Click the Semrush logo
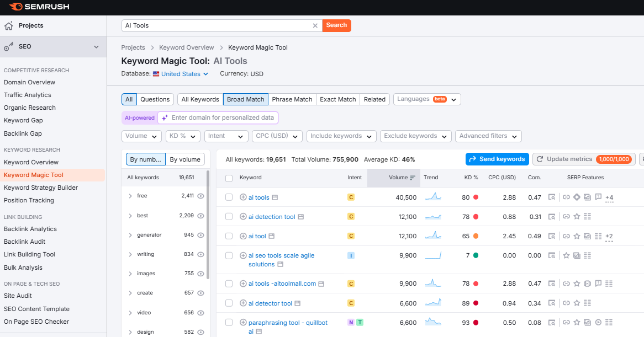This screenshot has height=337, width=644. 39,7
